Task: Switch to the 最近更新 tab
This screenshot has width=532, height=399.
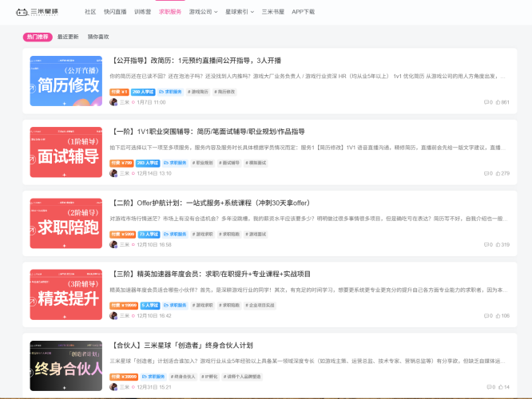Action: point(68,37)
